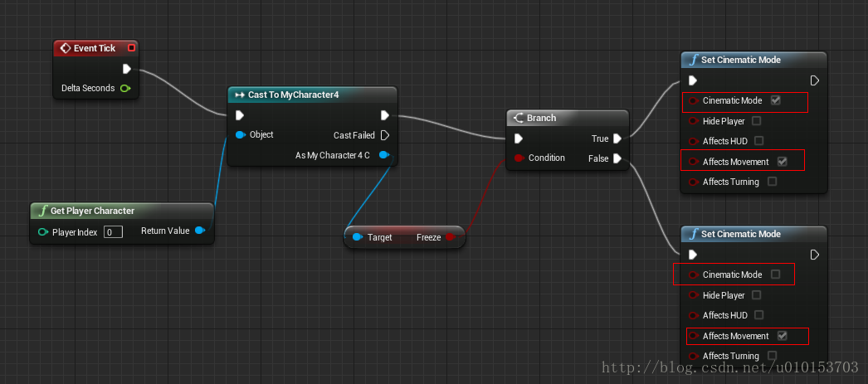Click upper node Affects Turning input pin
This screenshot has width=868, height=384.
(694, 182)
